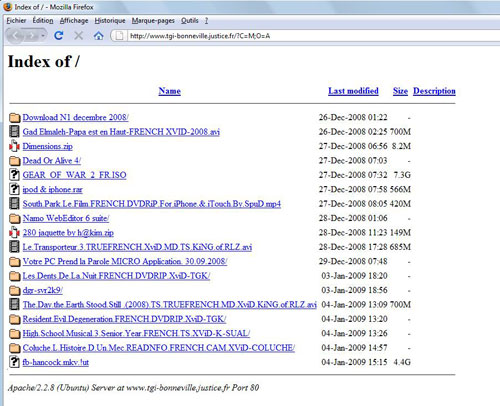Open GEAR_OF_WAR_2_FR.ISO link
The height and width of the screenshot is (406, 500).
(74, 175)
